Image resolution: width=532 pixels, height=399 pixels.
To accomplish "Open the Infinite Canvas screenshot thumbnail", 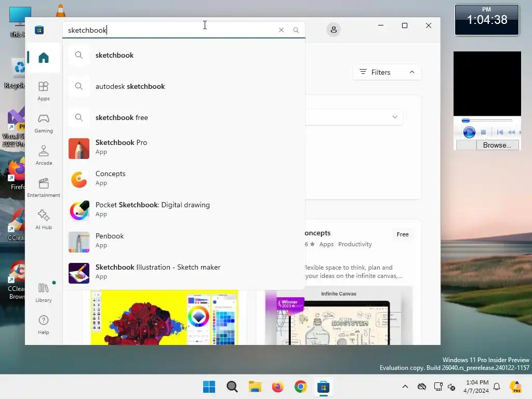I will pyautogui.click(x=339, y=315).
